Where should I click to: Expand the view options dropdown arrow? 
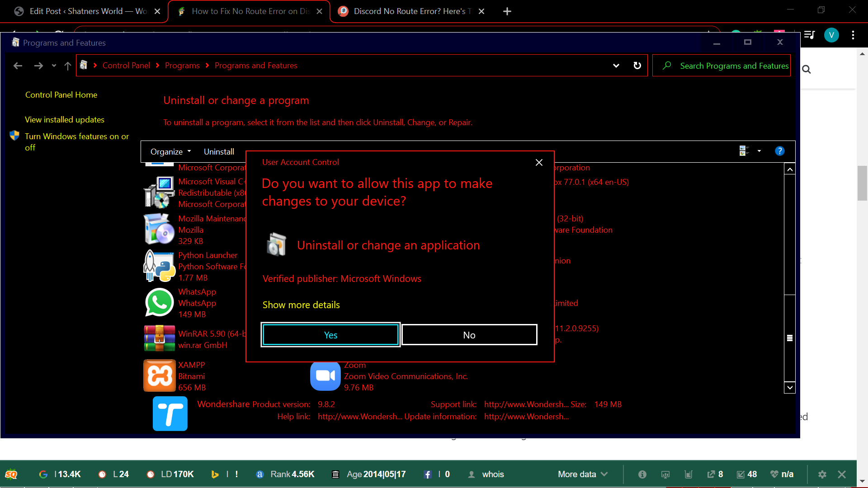(759, 151)
